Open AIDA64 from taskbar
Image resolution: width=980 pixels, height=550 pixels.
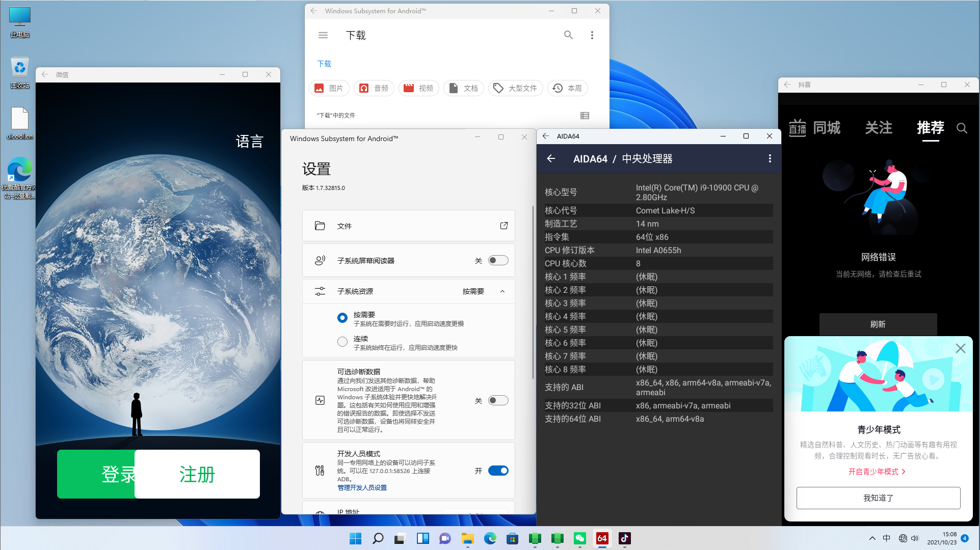602,538
